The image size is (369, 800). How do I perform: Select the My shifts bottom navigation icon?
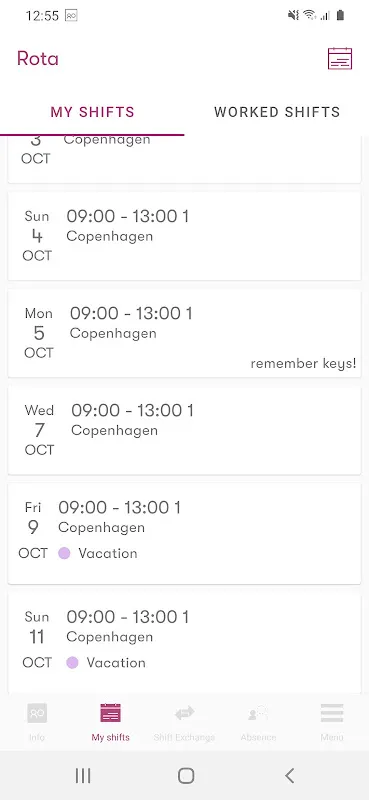click(110, 713)
